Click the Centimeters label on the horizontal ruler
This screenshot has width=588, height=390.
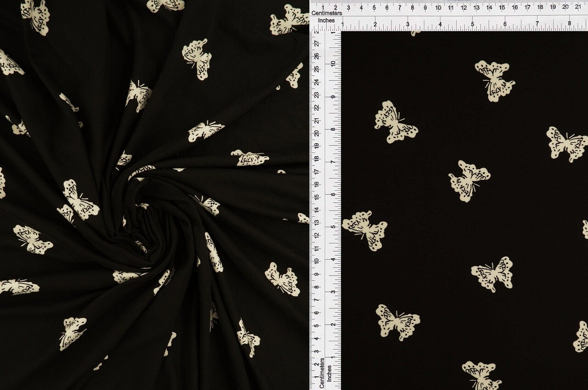coord(328,14)
